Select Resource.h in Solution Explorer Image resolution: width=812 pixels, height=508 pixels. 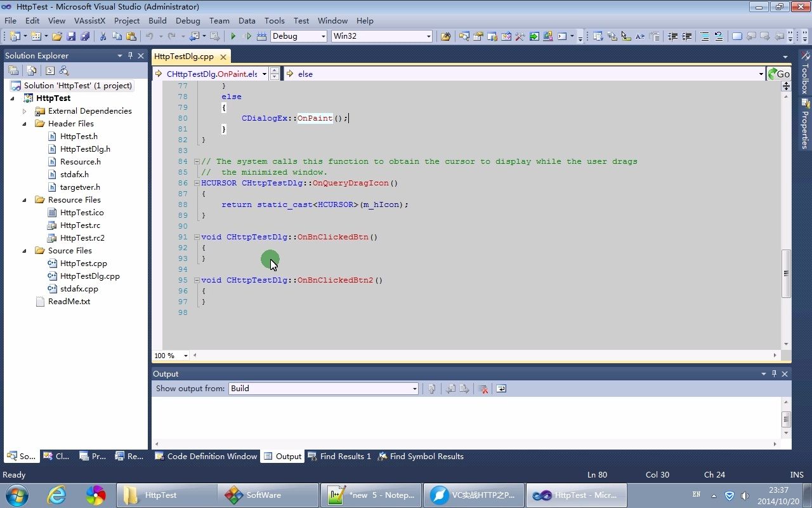(x=80, y=162)
